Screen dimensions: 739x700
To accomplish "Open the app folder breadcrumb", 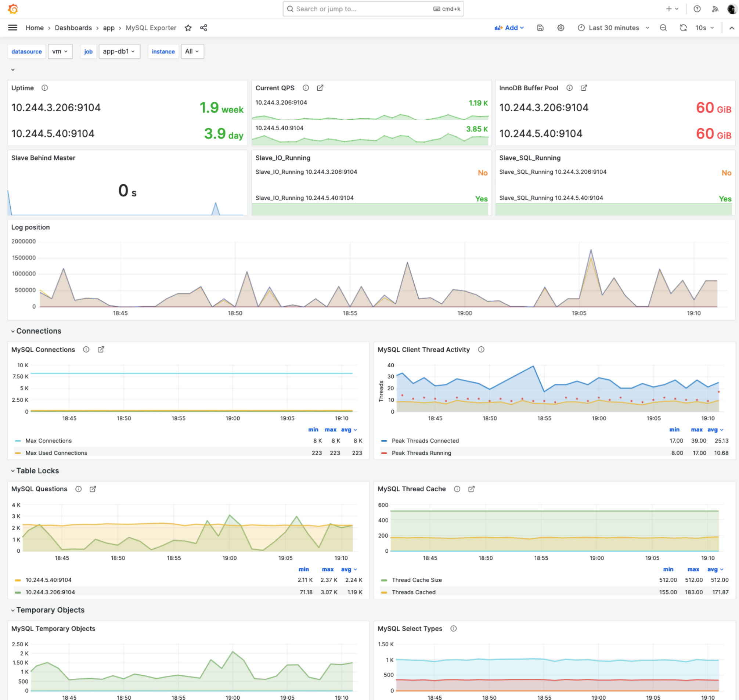I will coord(109,28).
